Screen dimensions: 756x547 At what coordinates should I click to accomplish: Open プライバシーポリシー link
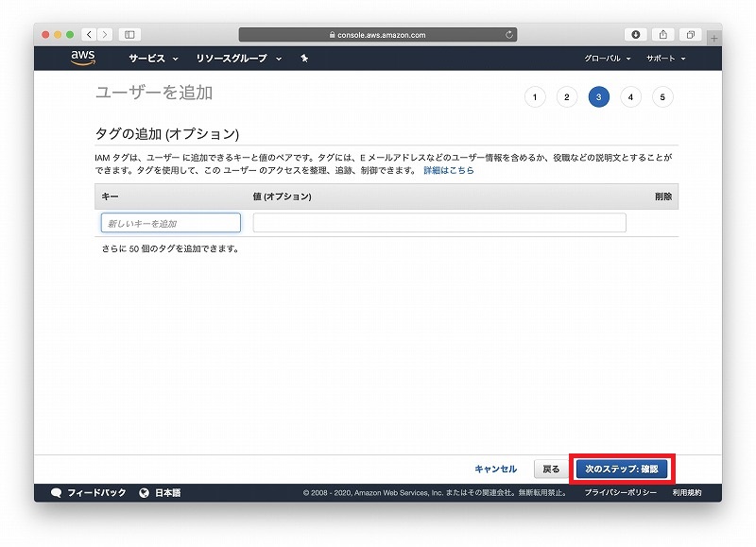621,492
